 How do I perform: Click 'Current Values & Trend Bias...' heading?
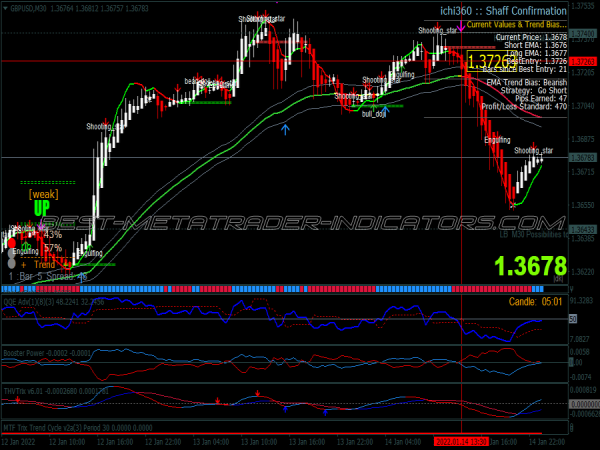point(517,25)
